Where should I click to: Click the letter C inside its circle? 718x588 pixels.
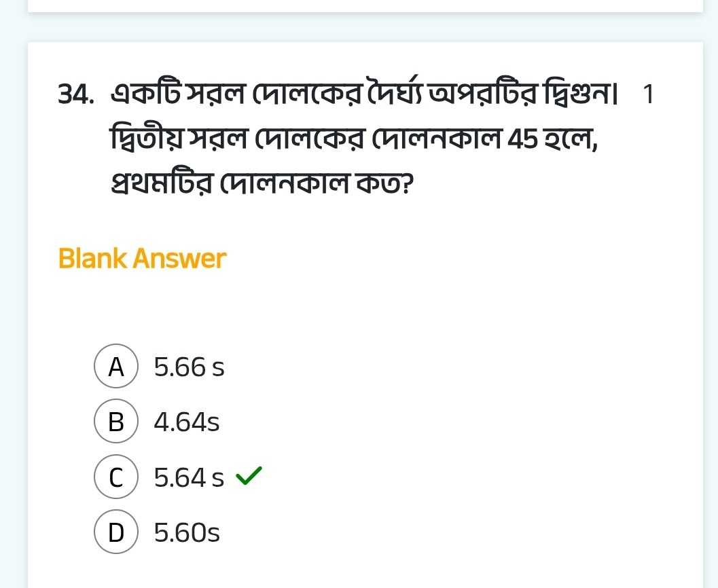[115, 477]
